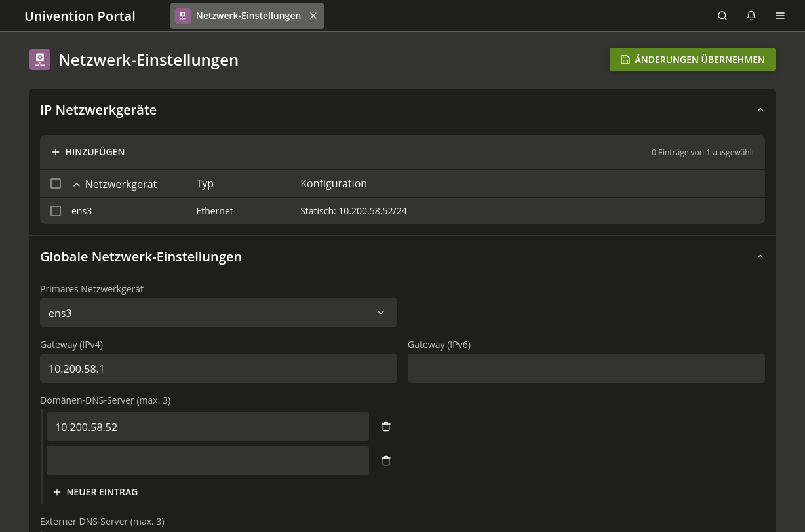This screenshot has height=532, width=805.
Task: Select the checkbox in the Netzwerkgerät header row
Action: (x=56, y=183)
